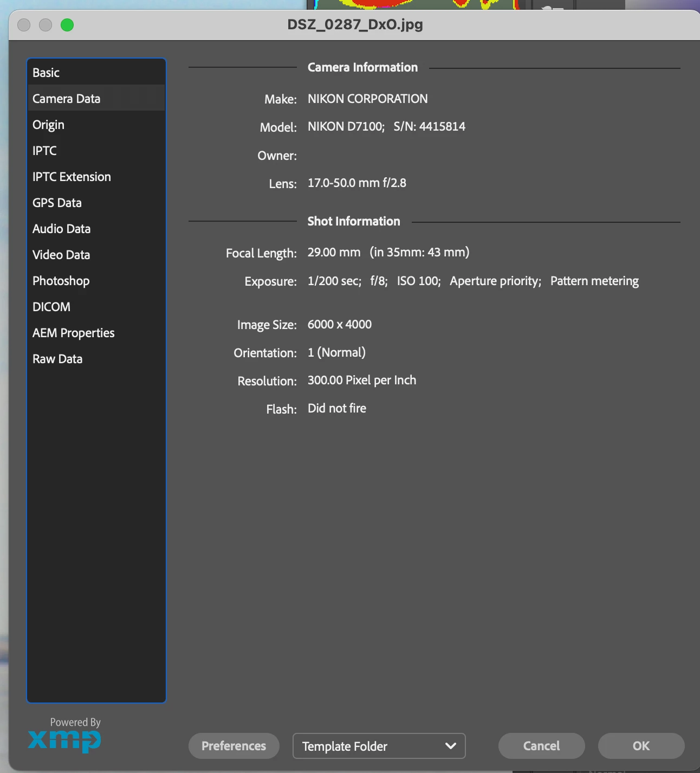
Task: Click the 1/200 sec exposure value
Action: click(x=334, y=281)
